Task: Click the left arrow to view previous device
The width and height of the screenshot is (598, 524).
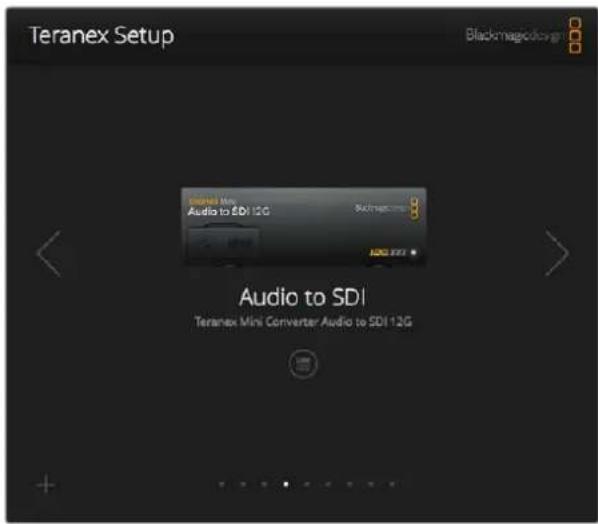Action: (49, 254)
